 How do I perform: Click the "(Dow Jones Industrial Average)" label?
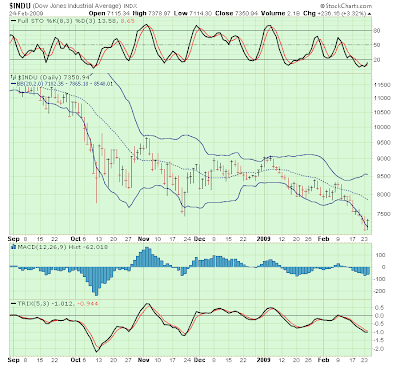point(77,6)
